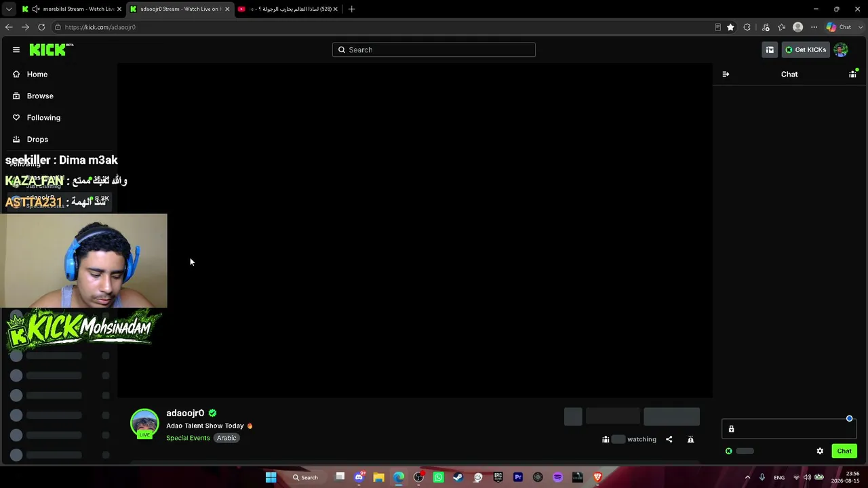The width and height of the screenshot is (868, 488).
Task: Click the address bar URL kick.com/adaoojr0
Action: pyautogui.click(x=100, y=27)
